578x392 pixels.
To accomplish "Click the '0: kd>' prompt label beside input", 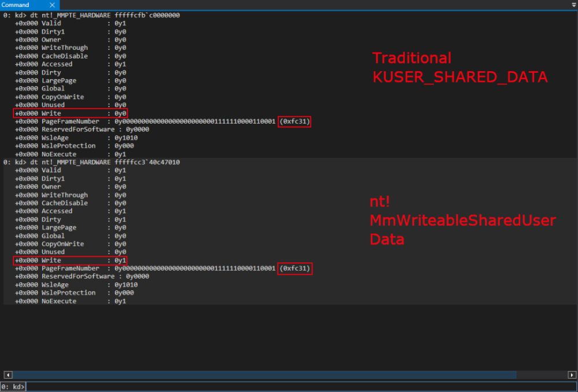I will pos(13,387).
